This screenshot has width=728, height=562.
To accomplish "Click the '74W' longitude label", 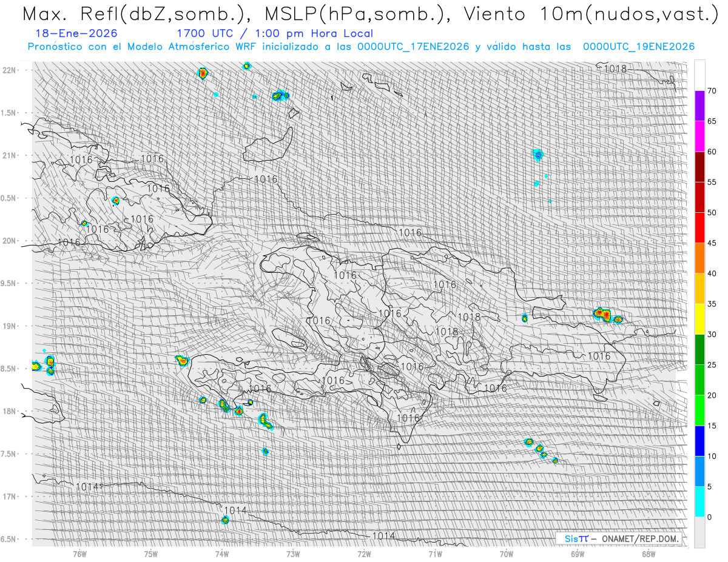I will [x=222, y=554].
